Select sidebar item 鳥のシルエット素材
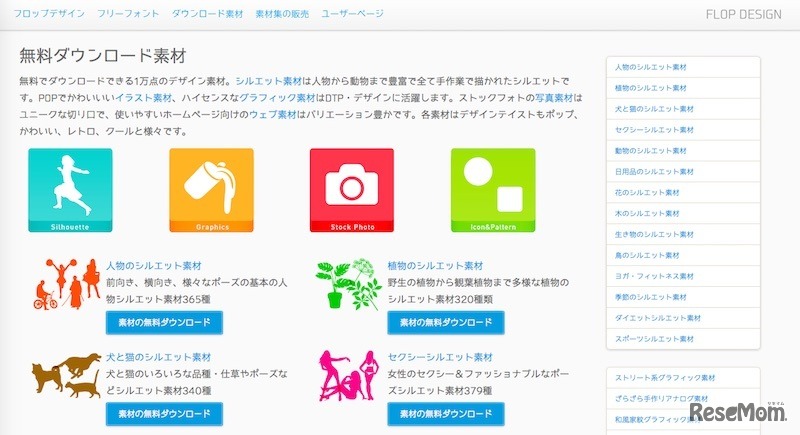 [683, 255]
